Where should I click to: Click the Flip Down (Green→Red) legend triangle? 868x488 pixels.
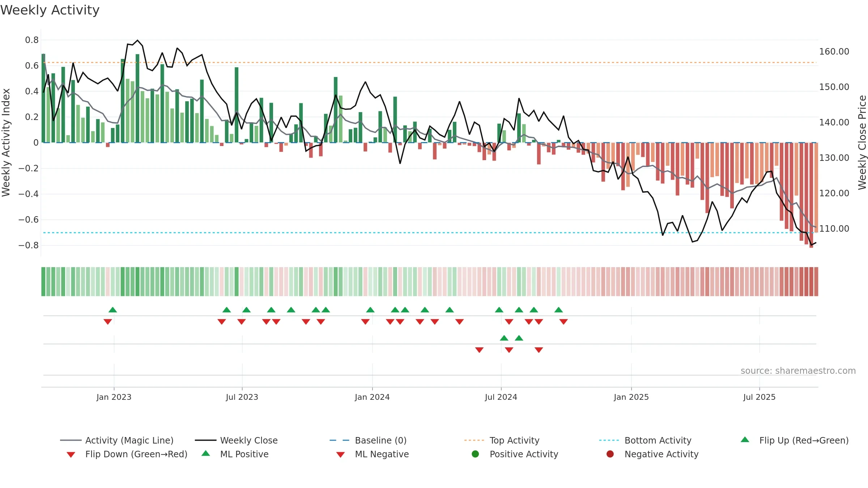pos(71,454)
